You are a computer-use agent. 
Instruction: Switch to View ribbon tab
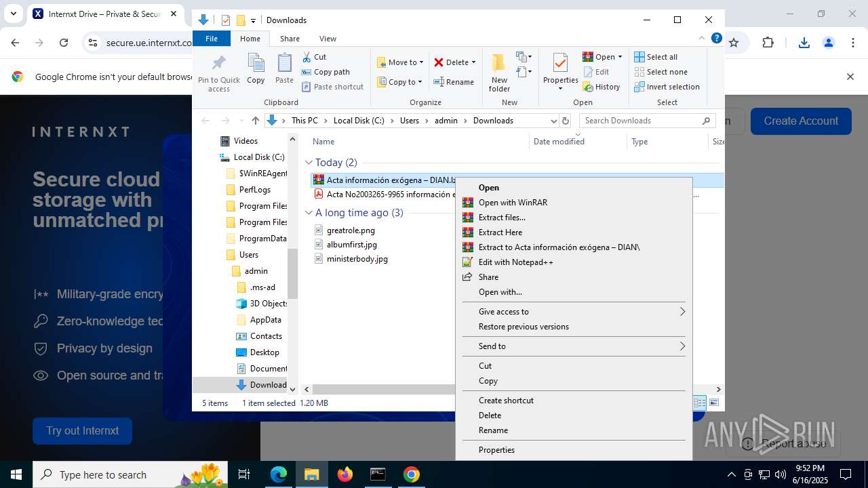[x=328, y=39]
